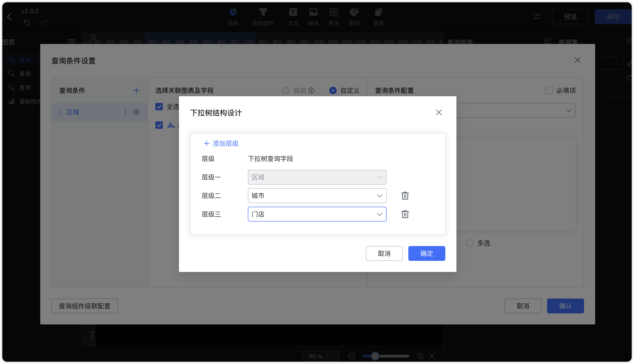Screen dimensions: 634x364
Task: Click the zoom in magnifier icon
Action: (x=420, y=356)
